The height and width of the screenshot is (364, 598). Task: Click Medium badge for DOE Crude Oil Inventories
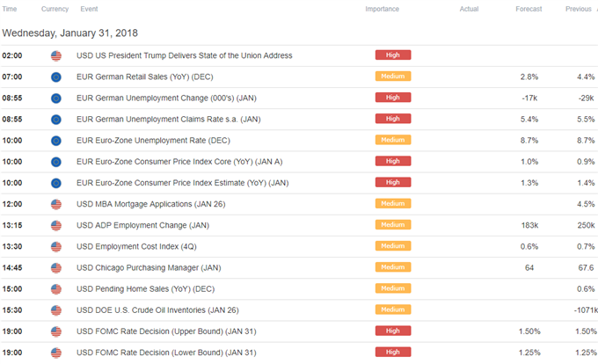click(393, 309)
